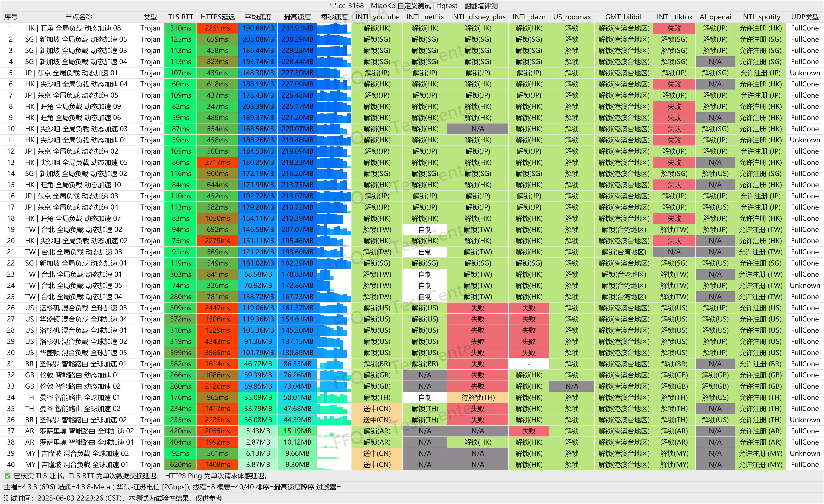824x504 pixels.
Task: Click the 自制 netflix cell in row 19
Action: (425, 230)
